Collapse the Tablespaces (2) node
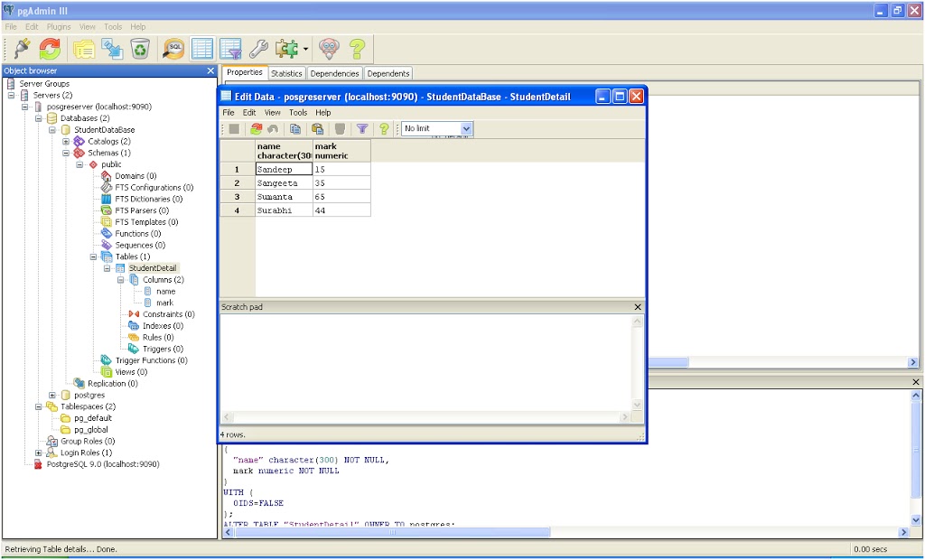925x560 pixels. 39,406
